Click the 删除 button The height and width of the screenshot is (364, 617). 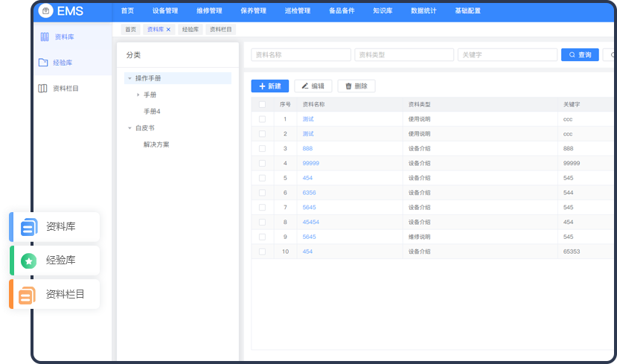[x=357, y=86]
